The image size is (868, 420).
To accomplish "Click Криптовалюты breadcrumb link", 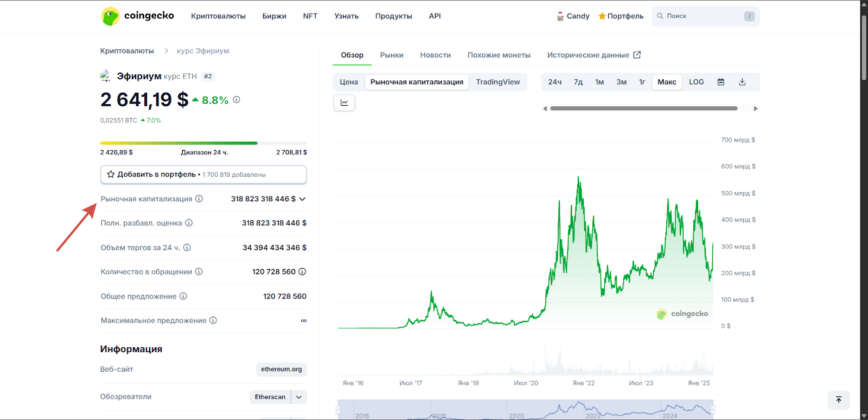I will click(127, 51).
